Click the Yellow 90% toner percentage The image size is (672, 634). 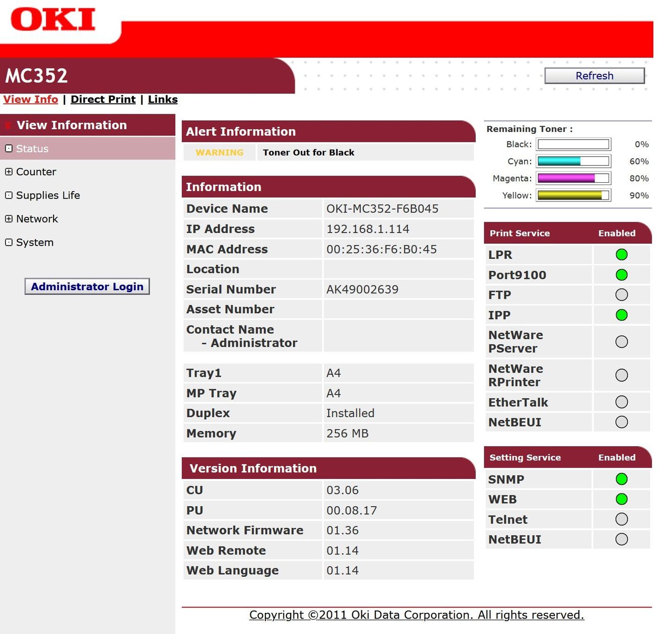click(639, 195)
